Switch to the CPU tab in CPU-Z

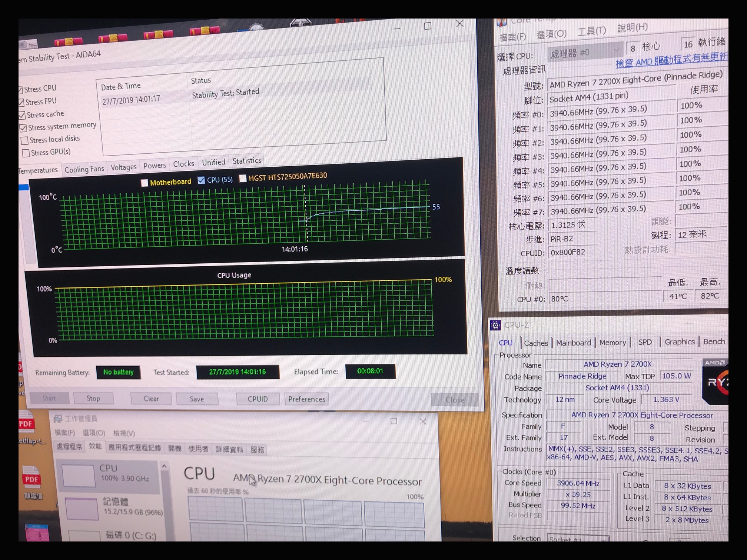(x=505, y=343)
